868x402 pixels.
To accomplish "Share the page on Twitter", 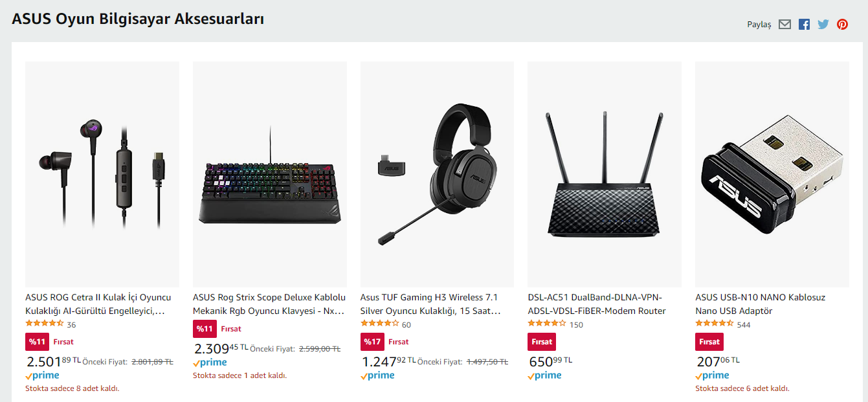I will (823, 25).
